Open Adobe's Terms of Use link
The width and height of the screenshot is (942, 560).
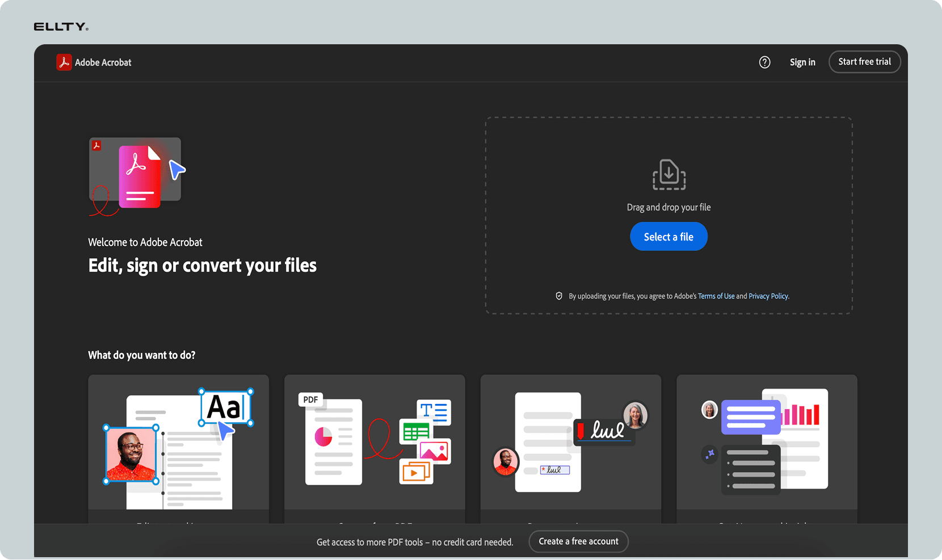[716, 296]
